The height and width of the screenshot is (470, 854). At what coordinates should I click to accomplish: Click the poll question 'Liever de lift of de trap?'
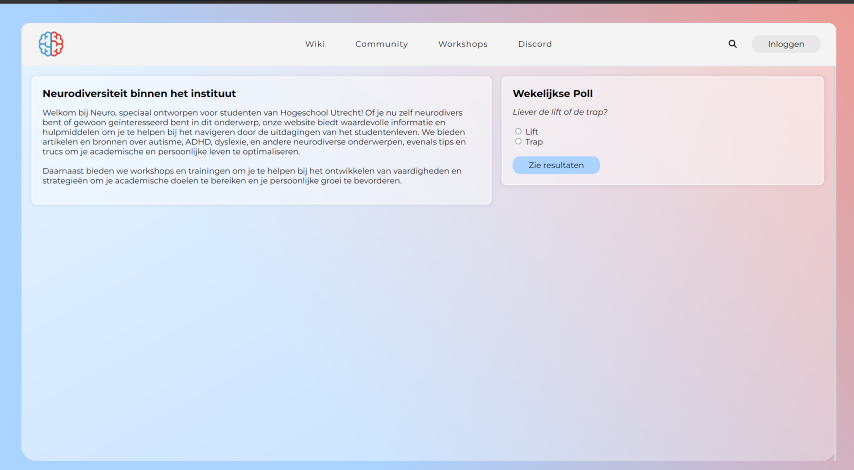tap(559, 112)
